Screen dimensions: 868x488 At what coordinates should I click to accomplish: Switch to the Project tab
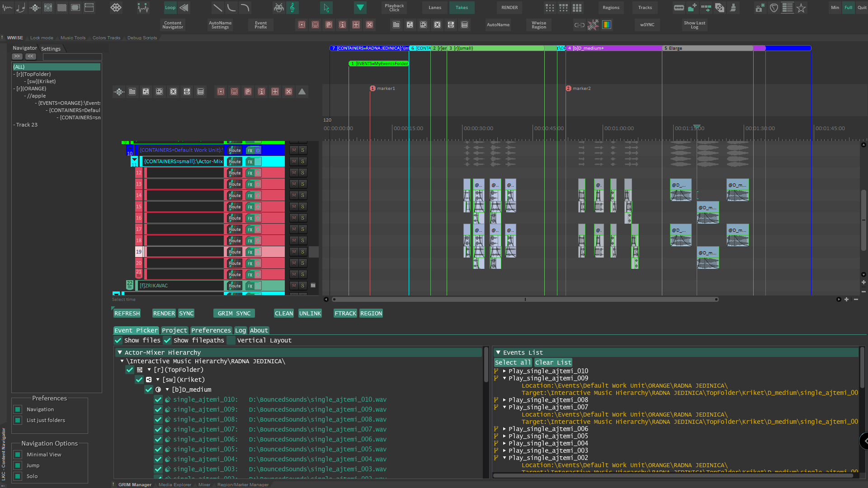pyautogui.click(x=174, y=330)
